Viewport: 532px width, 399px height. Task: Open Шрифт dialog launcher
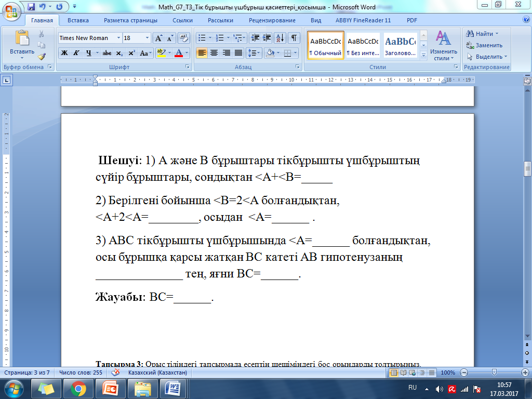(187, 67)
